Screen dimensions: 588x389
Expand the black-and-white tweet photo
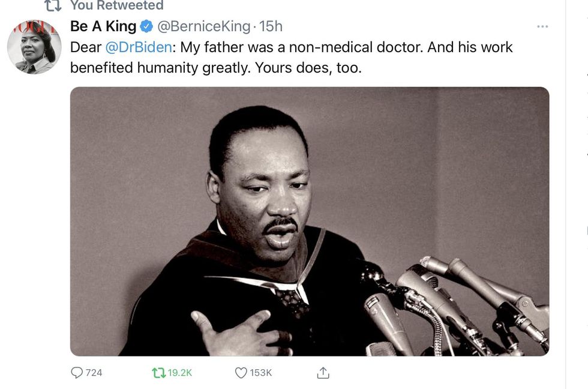pyautogui.click(x=309, y=221)
